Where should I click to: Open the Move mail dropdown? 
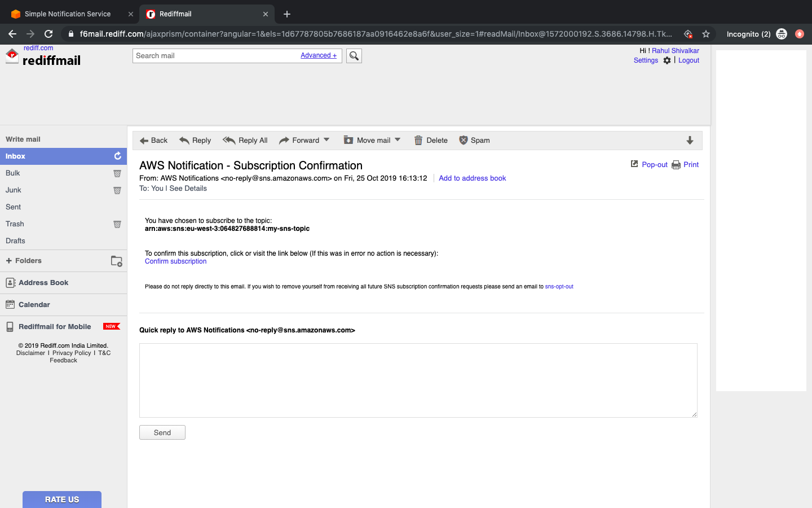coord(398,140)
